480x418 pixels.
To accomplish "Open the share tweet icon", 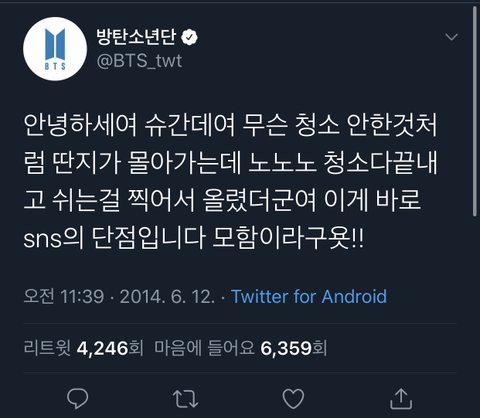I will tap(401, 398).
